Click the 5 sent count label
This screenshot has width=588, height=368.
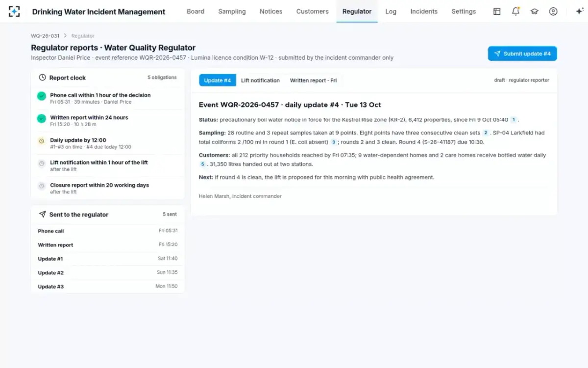tap(170, 214)
